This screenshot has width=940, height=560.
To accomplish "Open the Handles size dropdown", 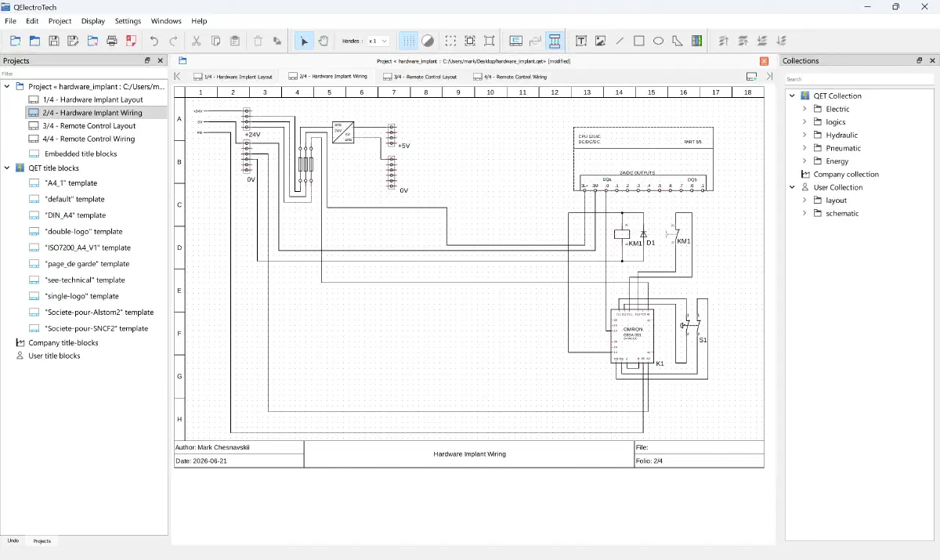I will pos(378,41).
